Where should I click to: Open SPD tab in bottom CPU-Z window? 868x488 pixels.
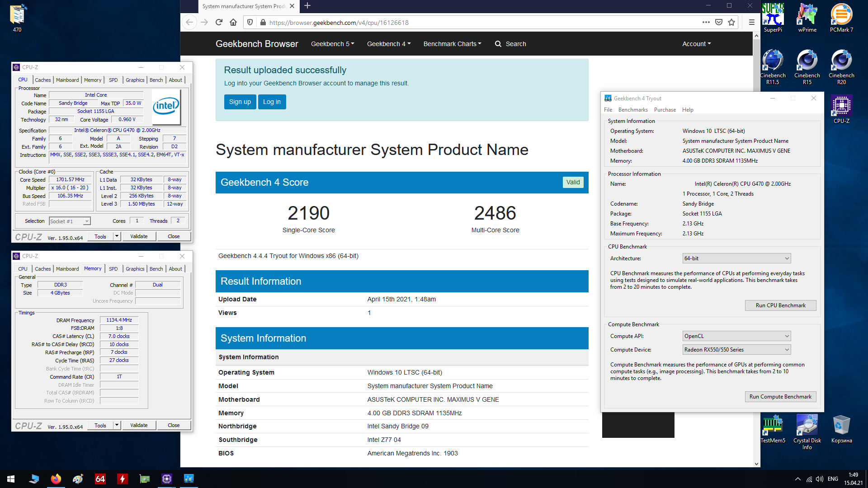pos(113,269)
